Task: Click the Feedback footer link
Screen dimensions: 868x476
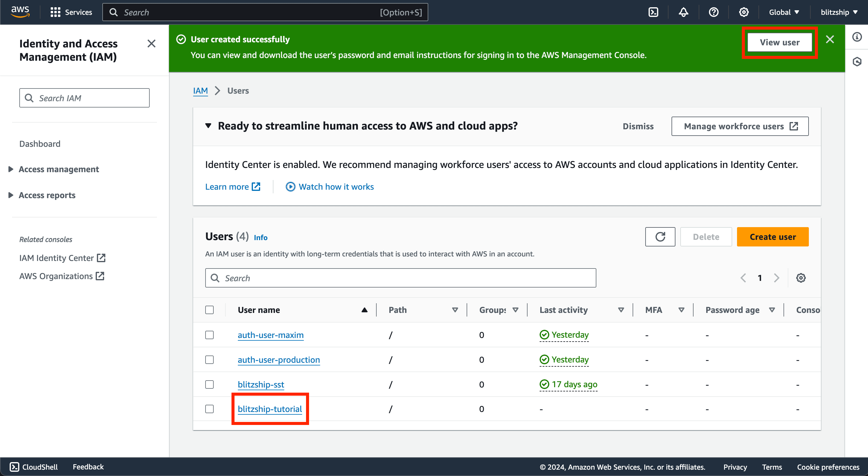Action: (88, 467)
